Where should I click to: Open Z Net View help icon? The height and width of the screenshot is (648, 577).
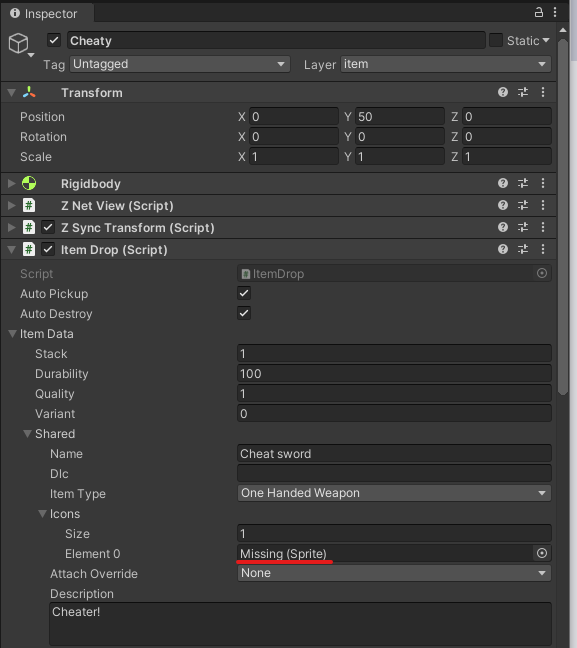pos(503,205)
